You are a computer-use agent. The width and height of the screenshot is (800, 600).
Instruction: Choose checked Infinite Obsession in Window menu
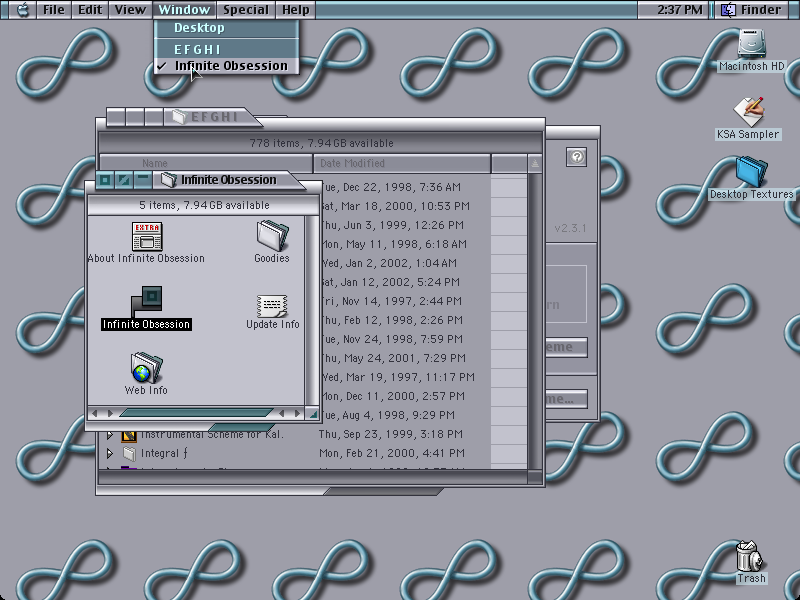click(227, 66)
